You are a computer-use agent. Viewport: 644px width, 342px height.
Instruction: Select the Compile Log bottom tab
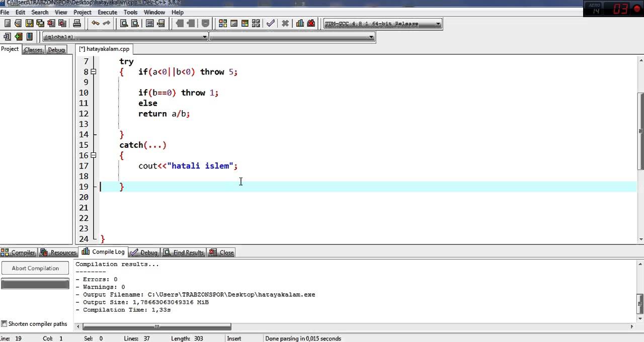(x=104, y=252)
